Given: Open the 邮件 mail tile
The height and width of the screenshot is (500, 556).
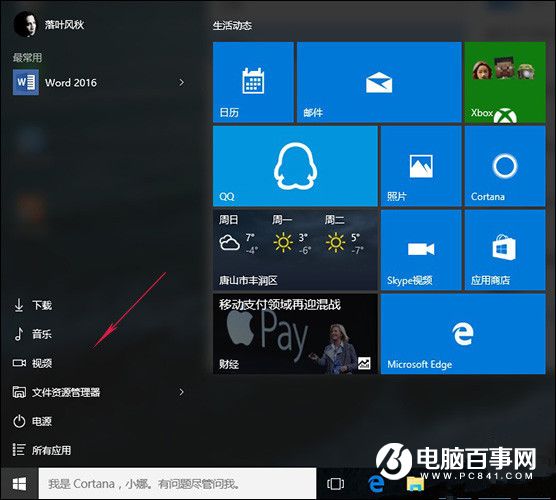Looking at the screenshot, I should click(x=379, y=82).
